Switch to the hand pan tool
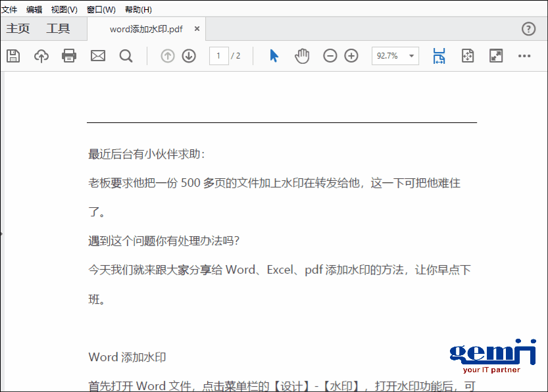Screen dimensions: 548x392 (x=302, y=56)
